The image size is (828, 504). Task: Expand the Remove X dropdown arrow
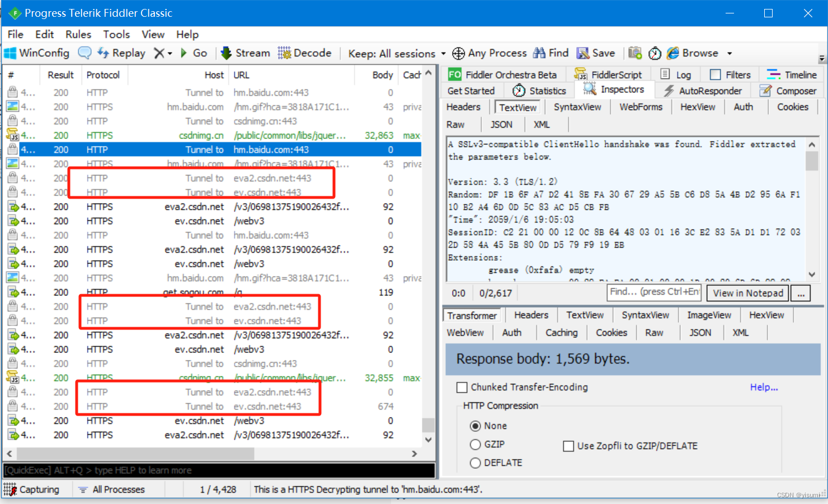click(x=170, y=54)
